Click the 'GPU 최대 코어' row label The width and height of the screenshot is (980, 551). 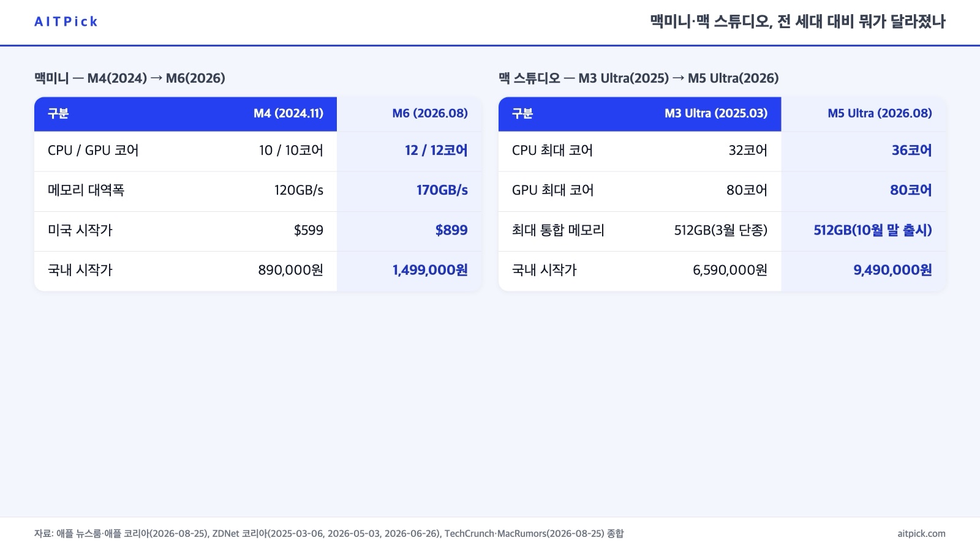point(553,190)
